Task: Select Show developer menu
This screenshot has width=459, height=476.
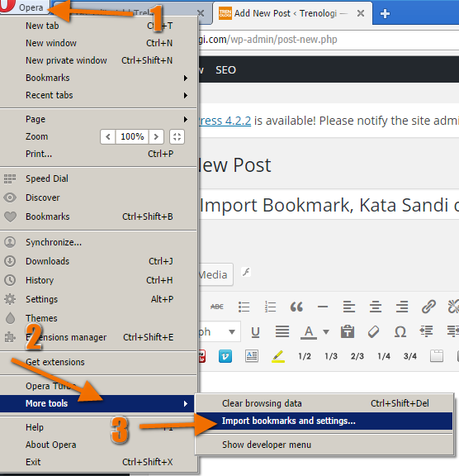Action: [x=324, y=445]
